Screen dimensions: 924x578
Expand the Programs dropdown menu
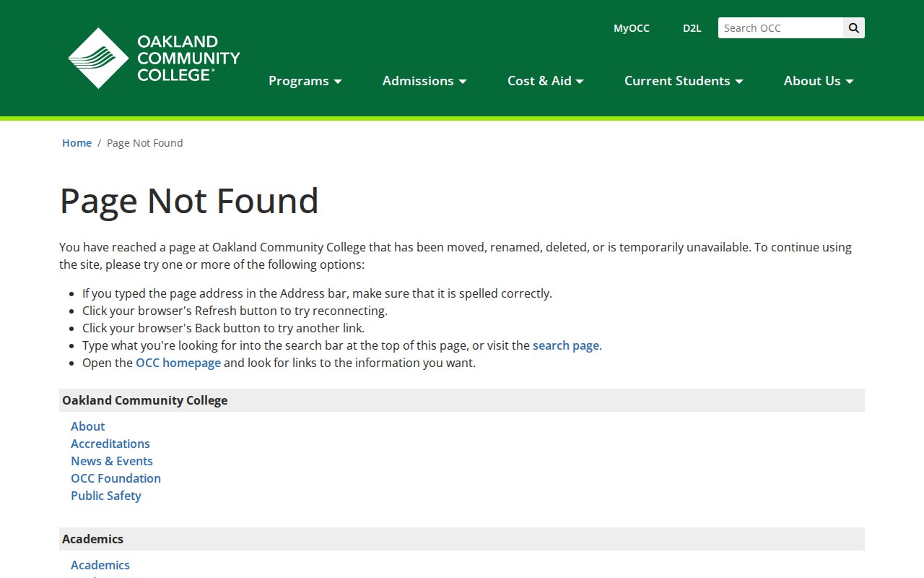click(305, 81)
